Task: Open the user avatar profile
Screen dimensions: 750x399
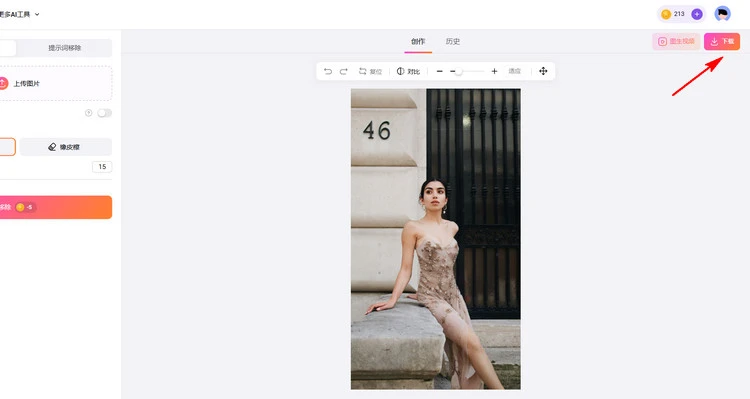Action: click(722, 14)
